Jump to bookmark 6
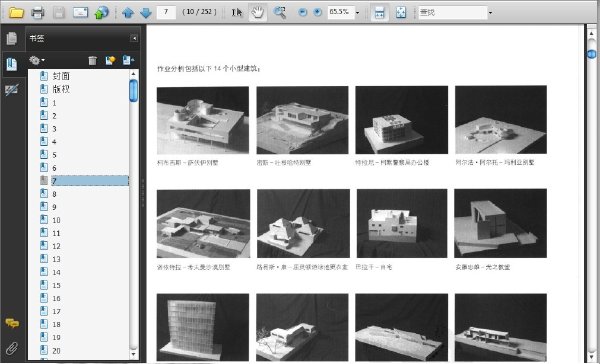Viewport: 600px width, 364px height. 54,168
